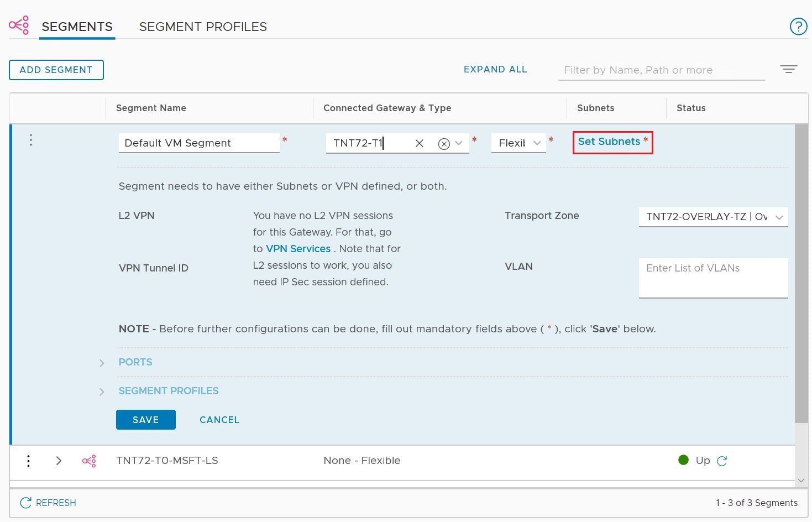The image size is (812, 522).
Task: Open the Transport Zone dropdown
Action: pyautogui.click(x=779, y=217)
